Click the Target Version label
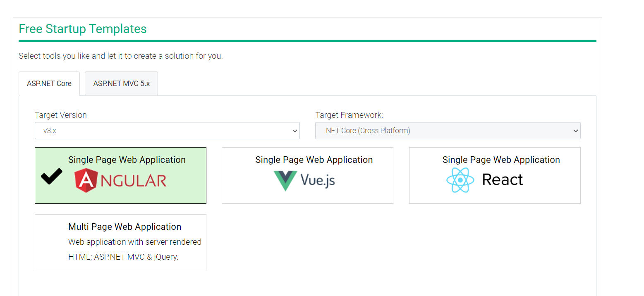This screenshot has width=644, height=296. [61, 115]
